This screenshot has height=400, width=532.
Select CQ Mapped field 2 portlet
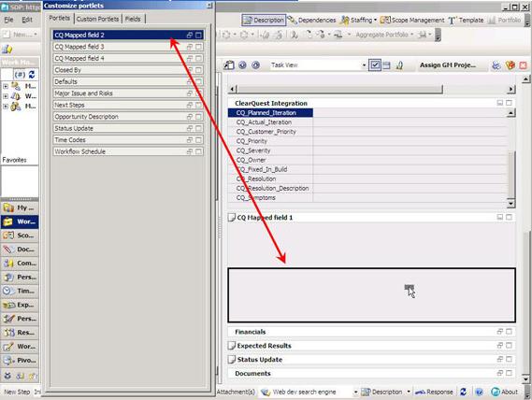coord(129,35)
